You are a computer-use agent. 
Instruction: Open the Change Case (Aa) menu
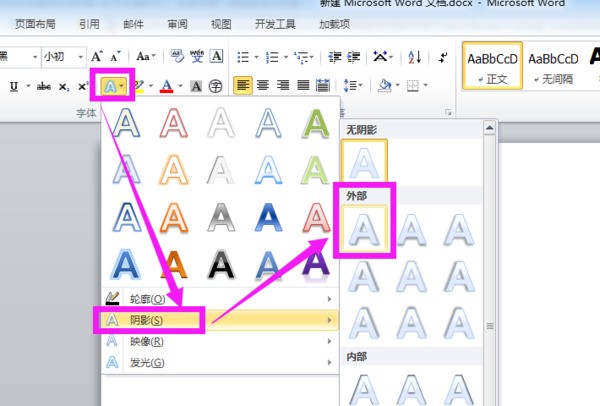pos(146,57)
